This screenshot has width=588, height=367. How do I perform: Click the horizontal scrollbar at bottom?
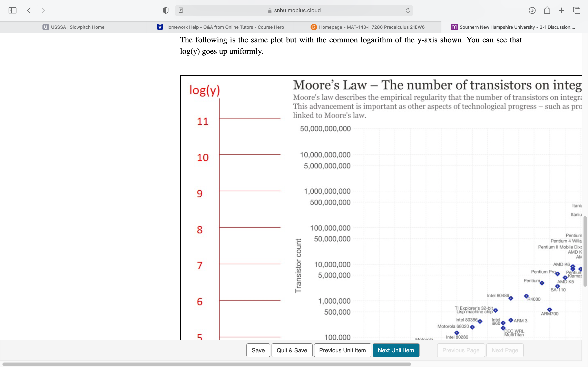coord(207,364)
